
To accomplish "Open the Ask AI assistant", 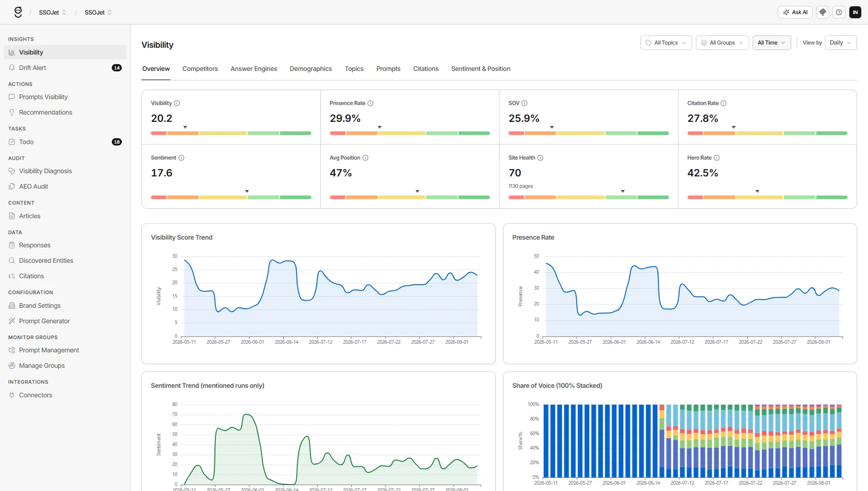I will [795, 12].
